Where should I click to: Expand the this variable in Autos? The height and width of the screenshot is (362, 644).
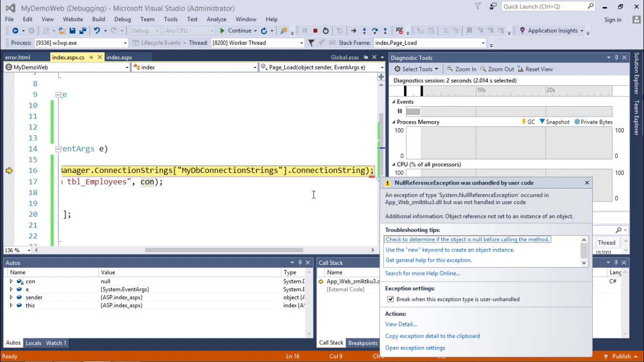[x=11, y=306]
